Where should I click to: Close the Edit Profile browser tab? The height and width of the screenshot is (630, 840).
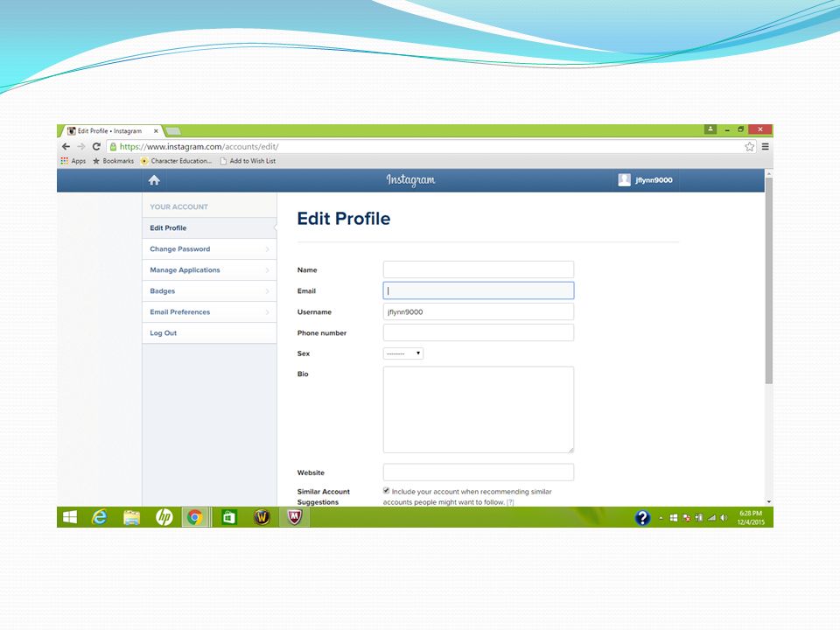156,130
